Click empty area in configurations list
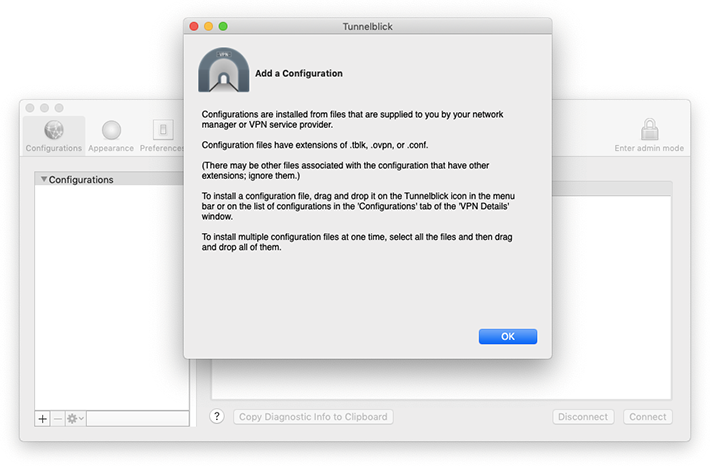Screen dimensions: 710x466 (x=111, y=300)
